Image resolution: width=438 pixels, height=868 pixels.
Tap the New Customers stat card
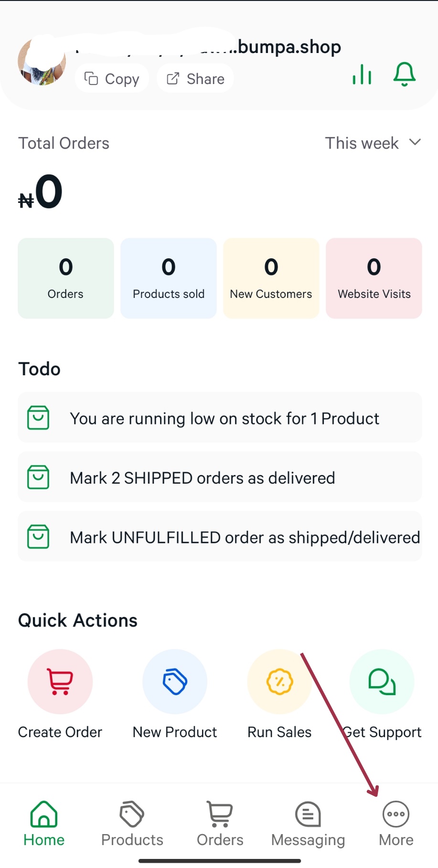click(271, 278)
